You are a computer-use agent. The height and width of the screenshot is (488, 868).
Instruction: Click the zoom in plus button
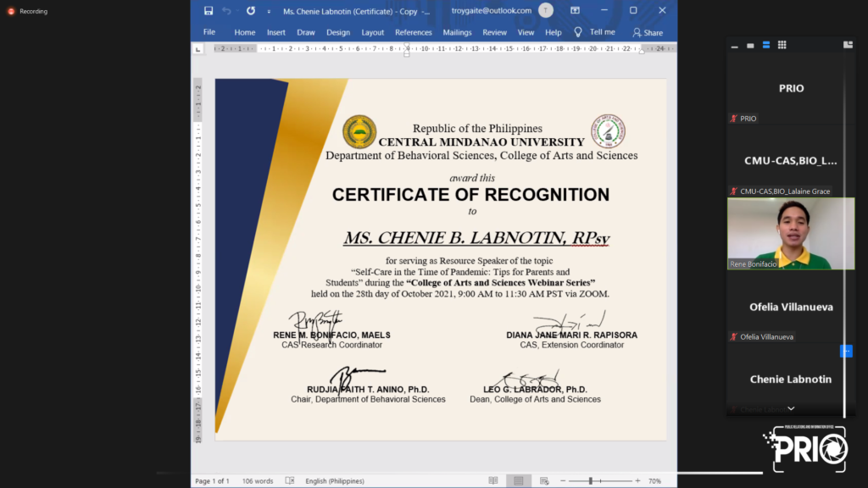[637, 480]
